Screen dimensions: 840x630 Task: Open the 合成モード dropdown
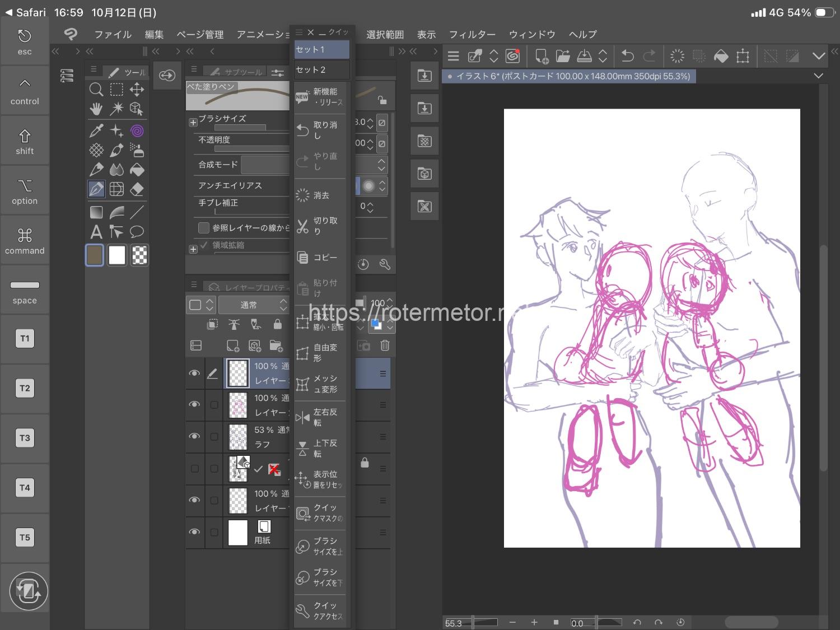[x=265, y=165]
